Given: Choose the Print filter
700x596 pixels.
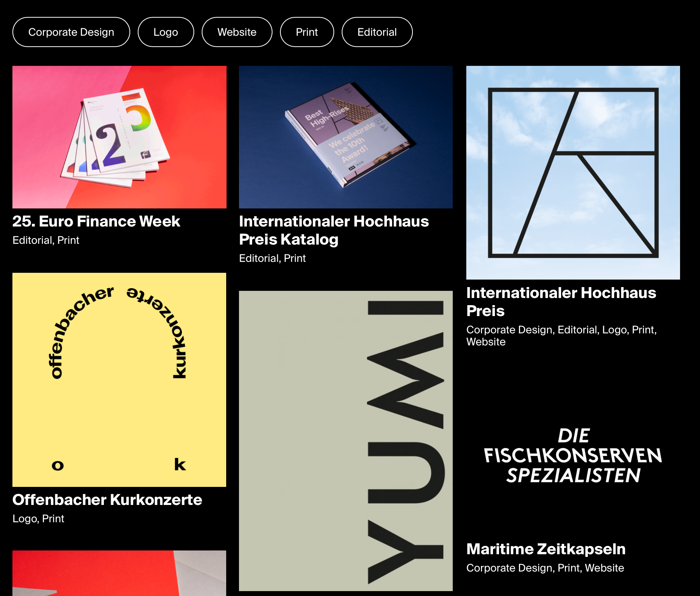Looking at the screenshot, I should (x=307, y=32).
